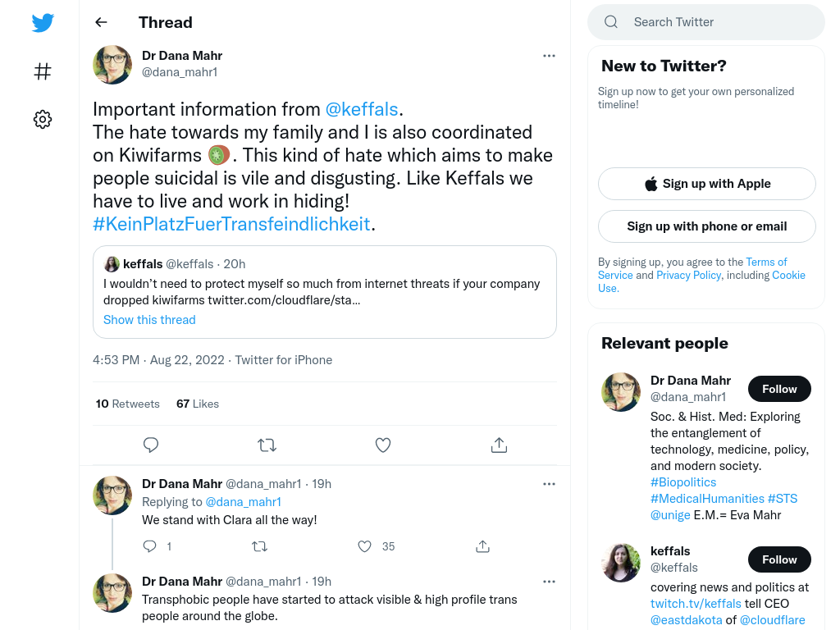Viewport: 840px width, 630px height.
Task: Show this thread in quoted tweet
Action: pos(149,320)
